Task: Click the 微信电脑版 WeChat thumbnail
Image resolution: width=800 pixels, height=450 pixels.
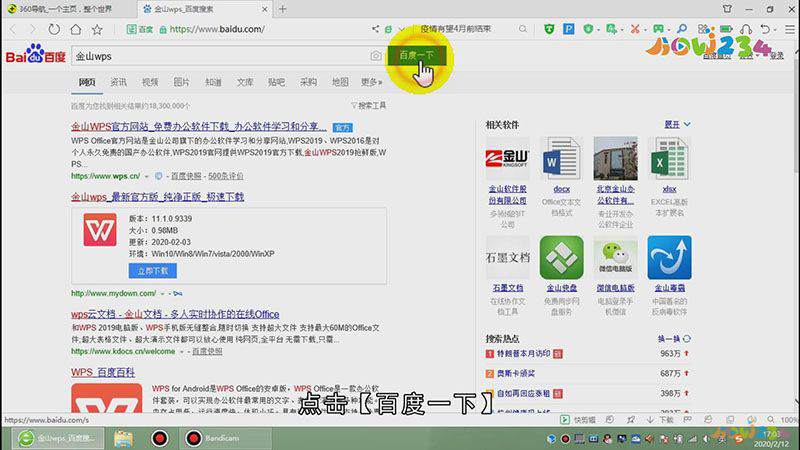Action: (x=615, y=258)
